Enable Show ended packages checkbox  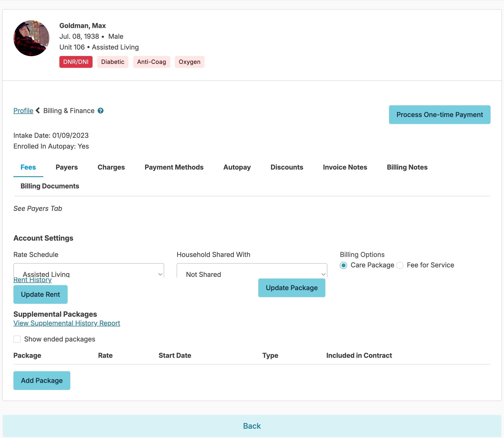17,339
